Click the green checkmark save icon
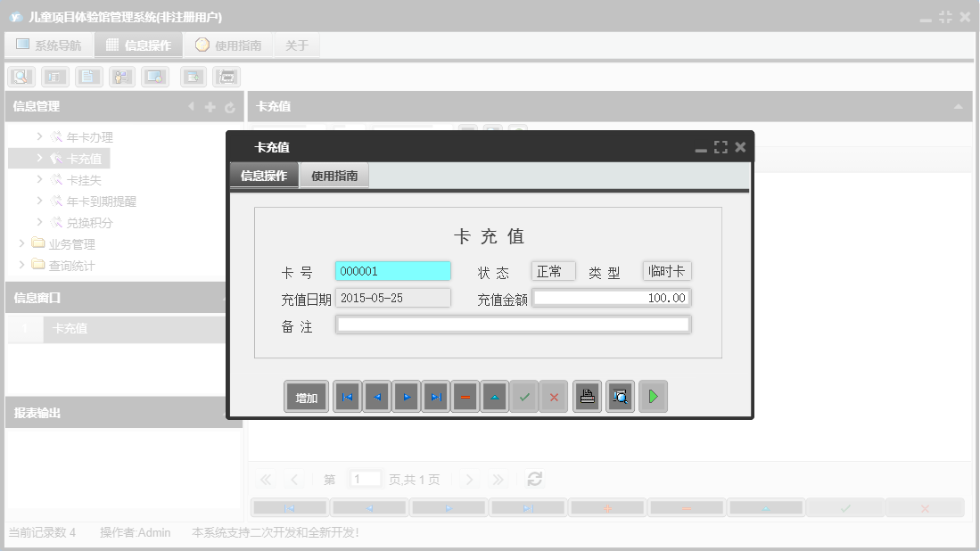Screen dimensions: 980x551 pos(525,396)
